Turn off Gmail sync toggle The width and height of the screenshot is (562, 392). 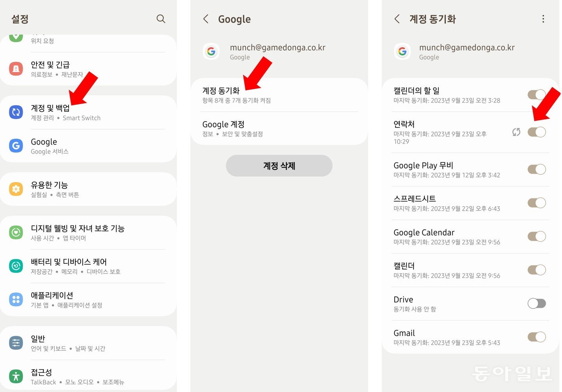[537, 337]
